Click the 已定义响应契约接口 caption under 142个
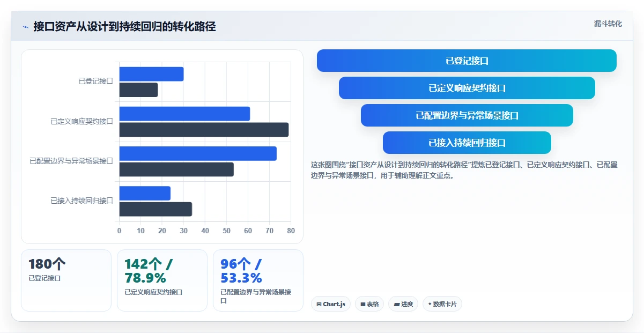Image resolution: width=644 pixels, height=333 pixels. [x=153, y=292]
